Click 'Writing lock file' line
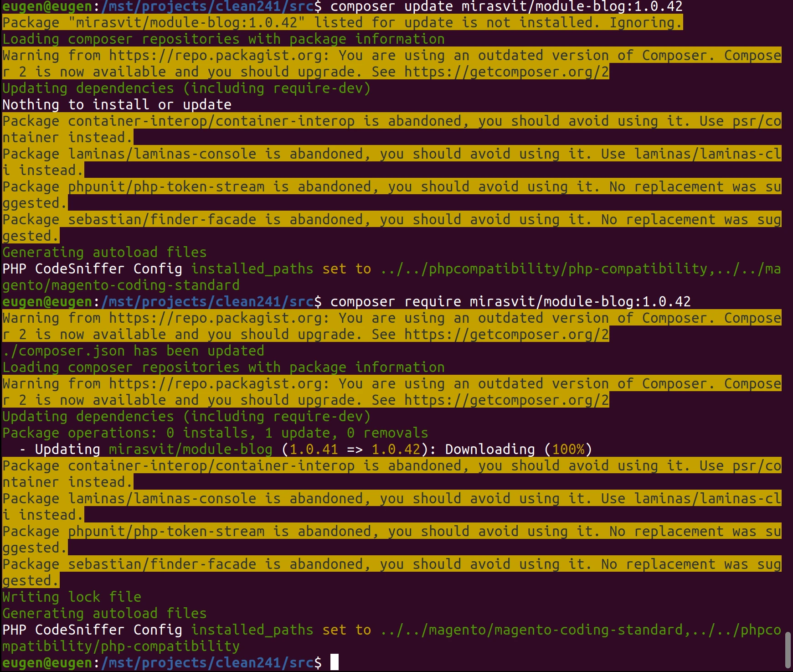This screenshot has height=672, width=793. coord(72,597)
